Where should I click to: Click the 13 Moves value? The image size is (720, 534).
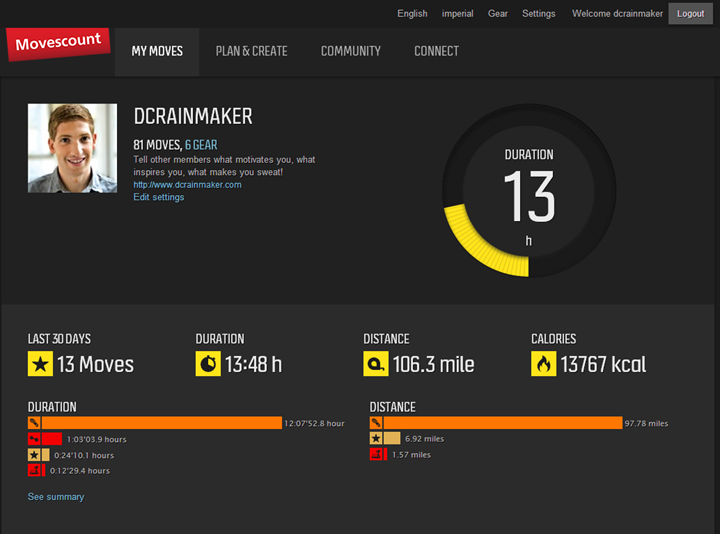(x=96, y=365)
